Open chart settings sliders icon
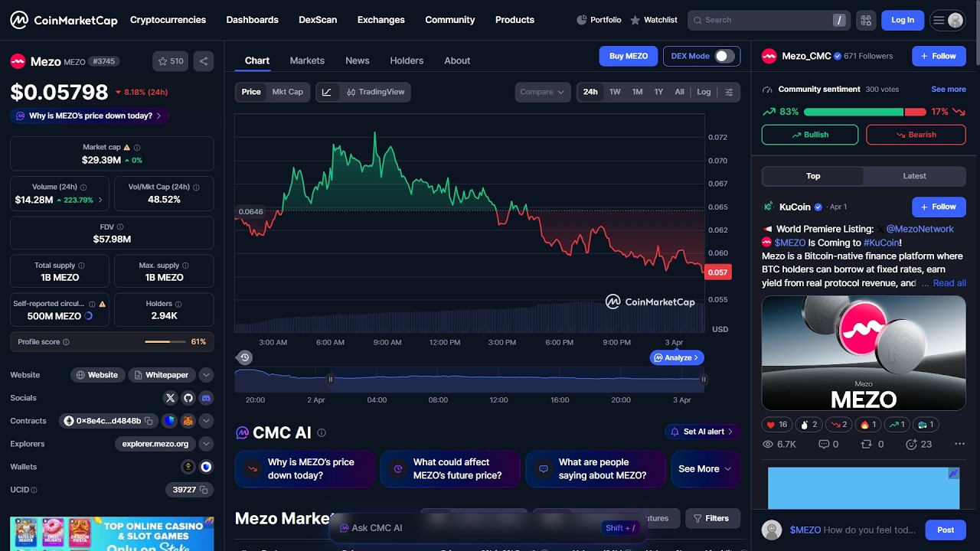The height and width of the screenshot is (551, 980). (x=729, y=92)
